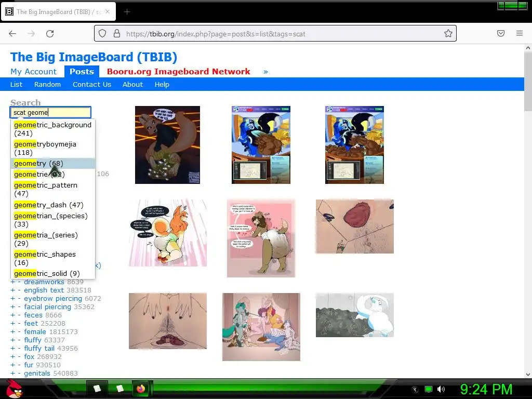Open the facial piercing tag link
Viewport: 532px width, 399px height.
point(47,307)
